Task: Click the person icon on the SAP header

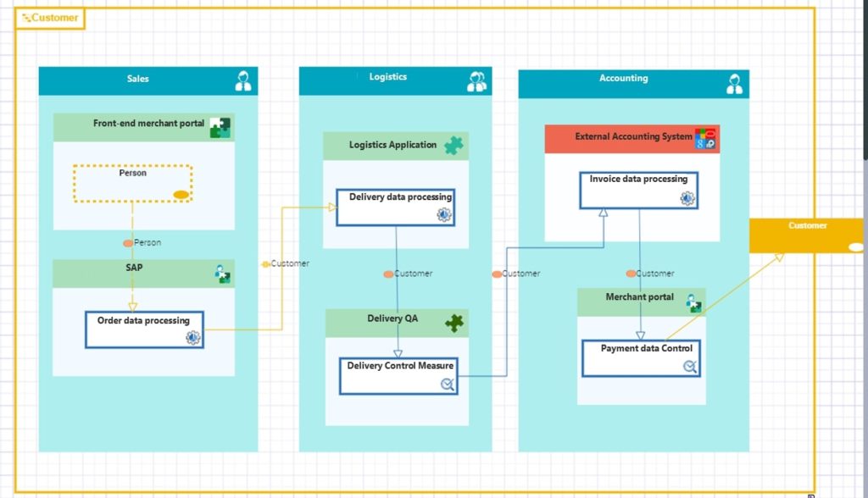Action: click(221, 272)
